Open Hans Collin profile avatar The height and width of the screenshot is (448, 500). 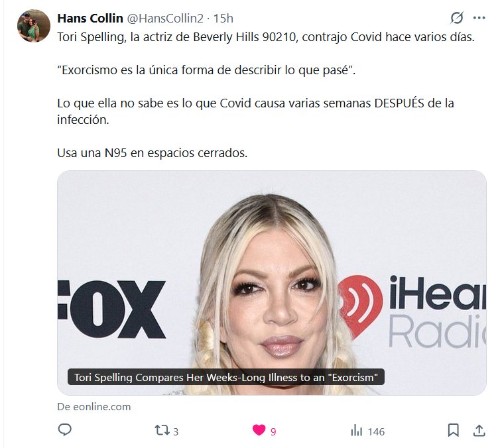pyautogui.click(x=34, y=26)
